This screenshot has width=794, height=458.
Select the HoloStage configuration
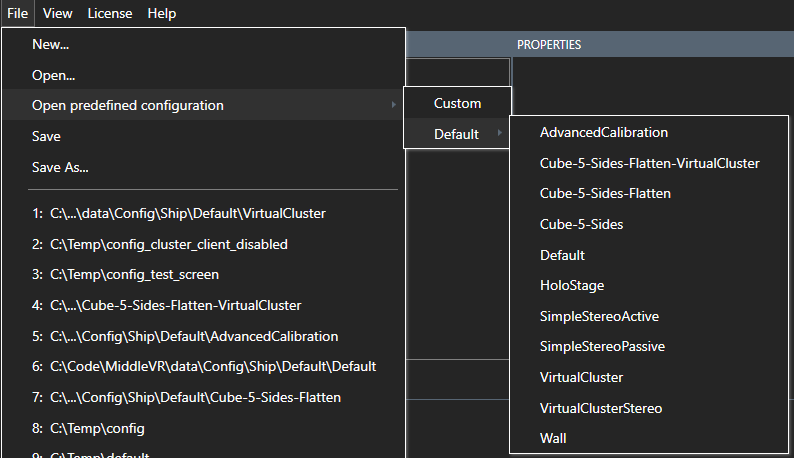571,286
